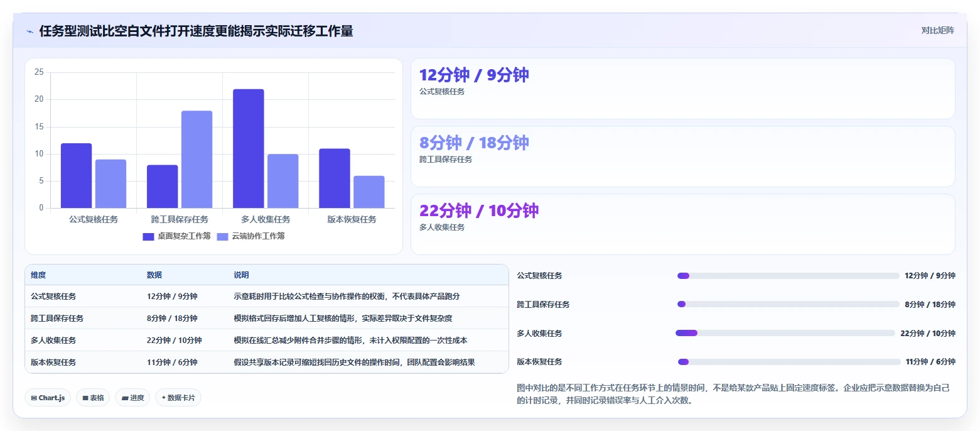Click the light bar for 公式复核任务
Viewport: 980px width, 431px height.
pos(110,184)
